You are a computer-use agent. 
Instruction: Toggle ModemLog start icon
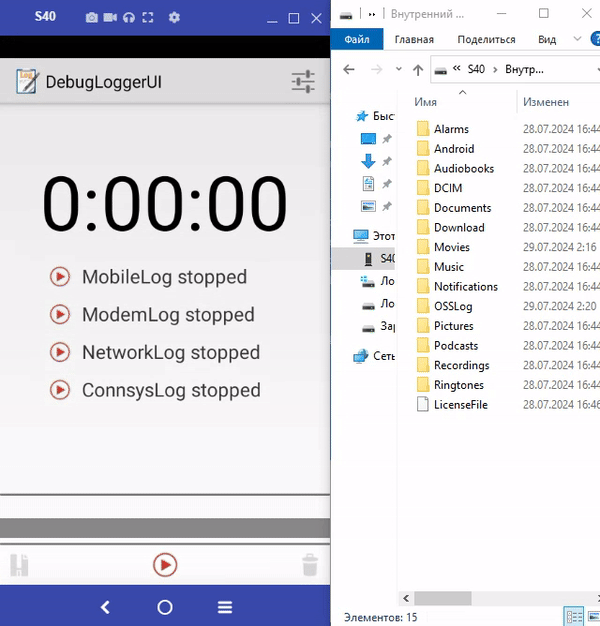tap(60, 315)
